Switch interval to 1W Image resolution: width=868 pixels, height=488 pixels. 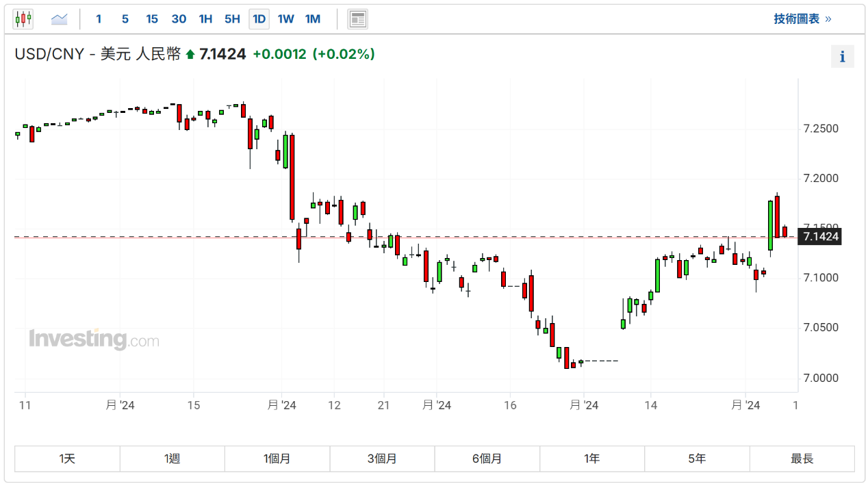coord(285,19)
